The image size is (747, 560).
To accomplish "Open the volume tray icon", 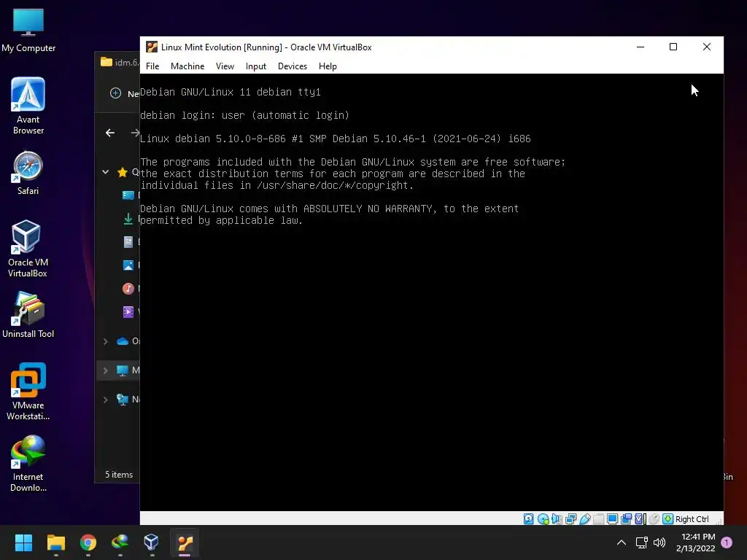I will [659, 542].
